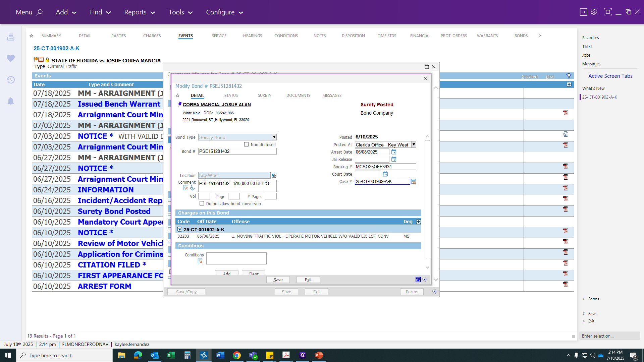Image resolution: width=644 pixels, height=362 pixels.
Task: Expand the Configure menu
Action: [x=224, y=12]
